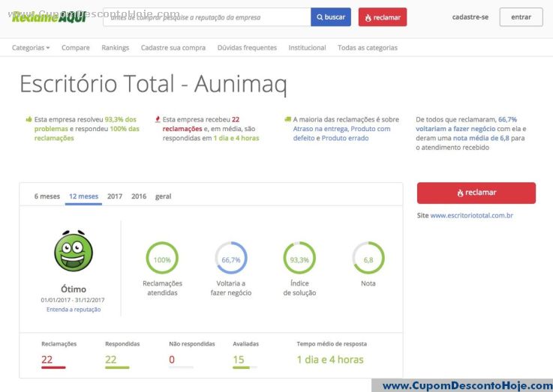This screenshot has height=392, width=553.
Task: Click the 93,3% Índice de solução gauge
Action: [299, 258]
